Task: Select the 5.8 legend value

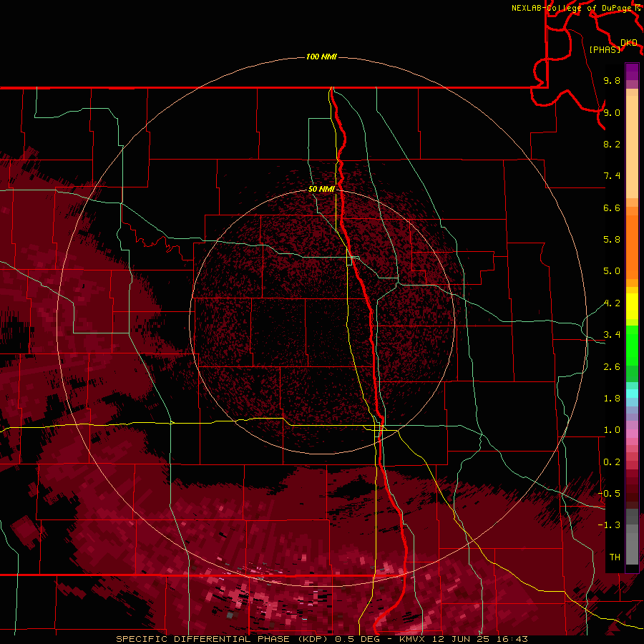Action: pyautogui.click(x=612, y=240)
